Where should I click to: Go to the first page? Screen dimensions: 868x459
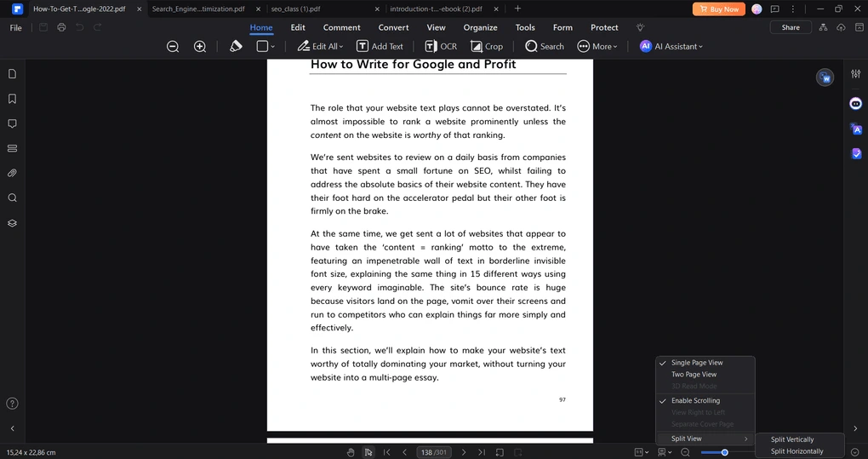(387, 452)
